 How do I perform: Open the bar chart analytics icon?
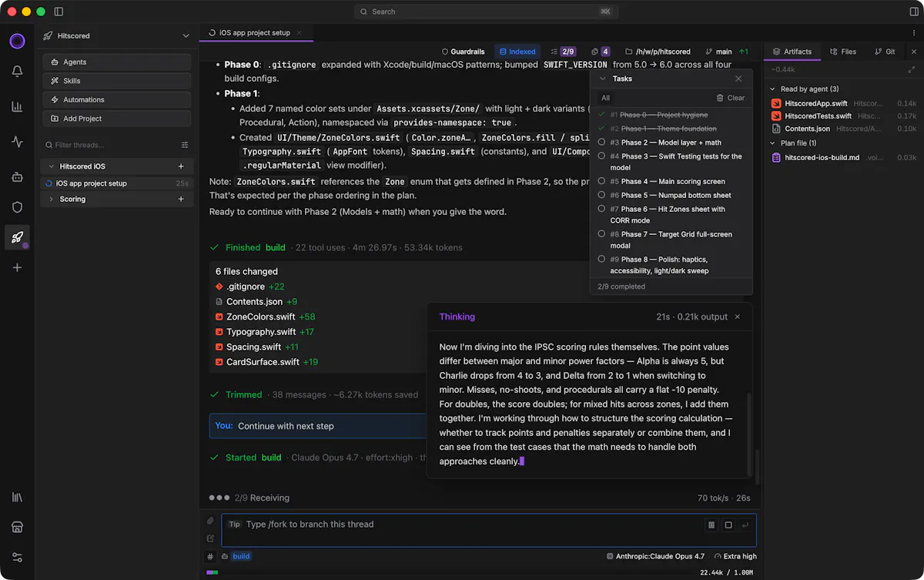point(17,106)
